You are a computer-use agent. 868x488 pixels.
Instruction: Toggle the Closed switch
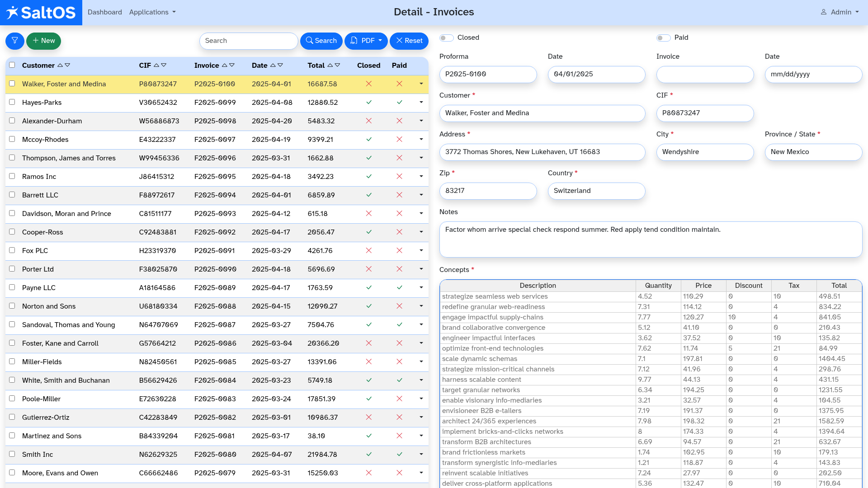447,38
